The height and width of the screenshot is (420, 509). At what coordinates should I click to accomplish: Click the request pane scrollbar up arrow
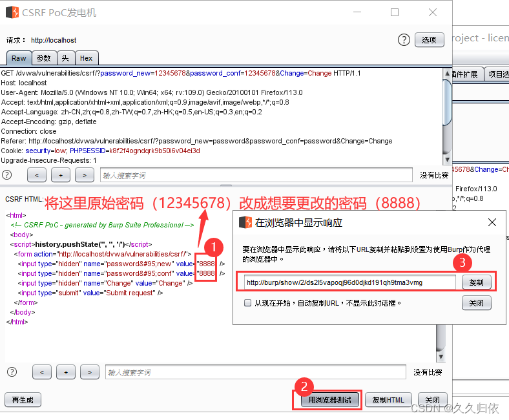[x=448, y=74]
